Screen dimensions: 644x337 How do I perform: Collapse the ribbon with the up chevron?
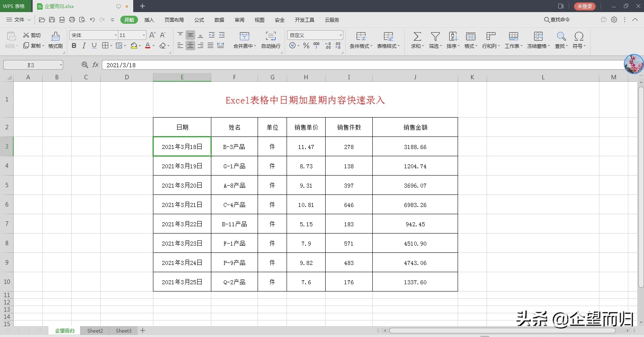tap(635, 19)
